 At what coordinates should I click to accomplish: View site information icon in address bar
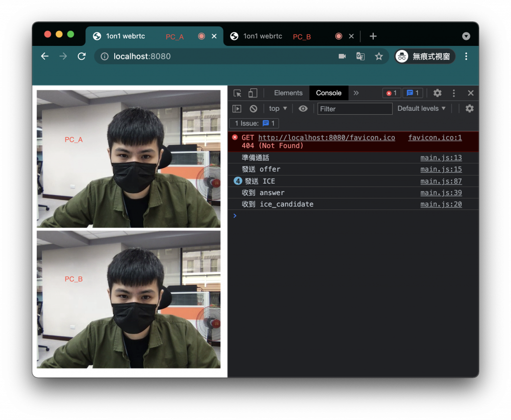click(105, 56)
